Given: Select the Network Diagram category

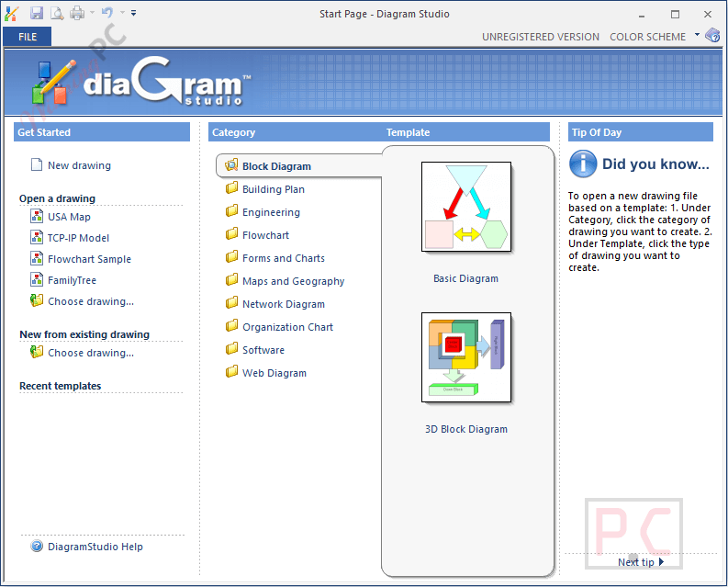Looking at the screenshot, I should (x=284, y=304).
